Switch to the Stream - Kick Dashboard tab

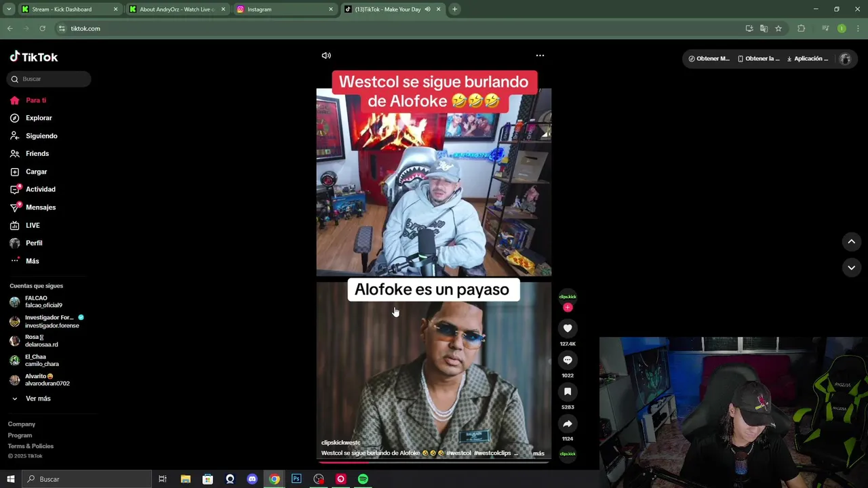pyautogui.click(x=70, y=9)
